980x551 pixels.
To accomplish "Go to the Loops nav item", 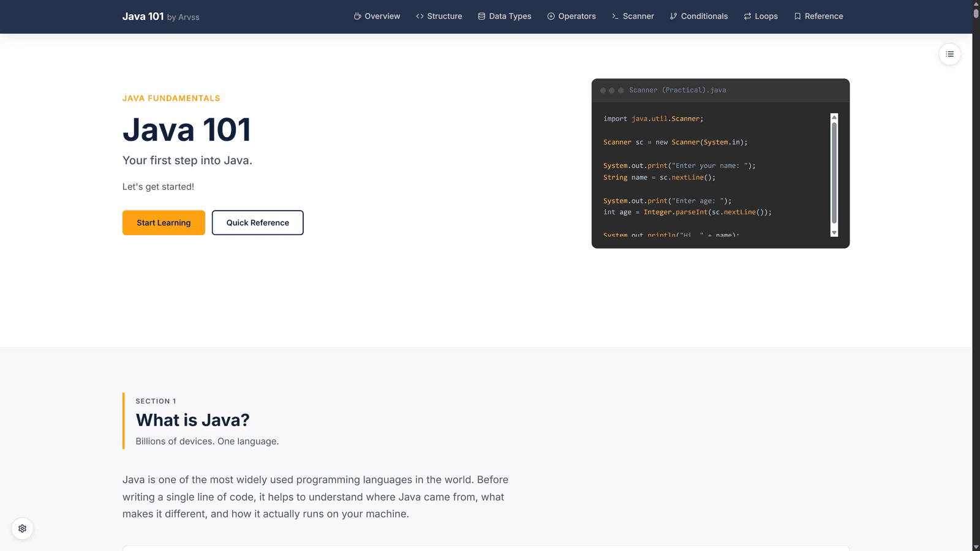I will click(760, 17).
